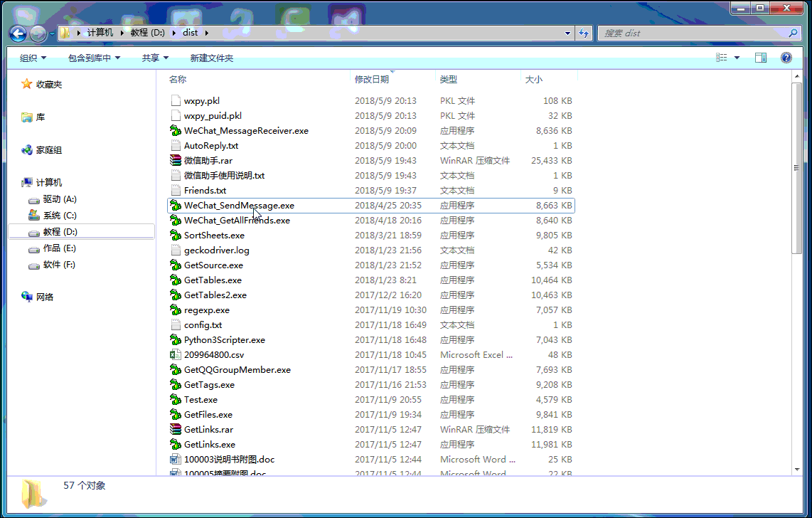
Task: Select WeChat_MessageReceiver.exe icon
Action: (x=176, y=130)
